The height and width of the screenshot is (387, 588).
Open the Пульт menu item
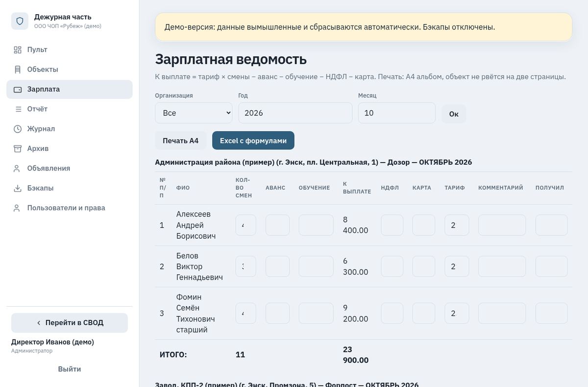pos(70,50)
